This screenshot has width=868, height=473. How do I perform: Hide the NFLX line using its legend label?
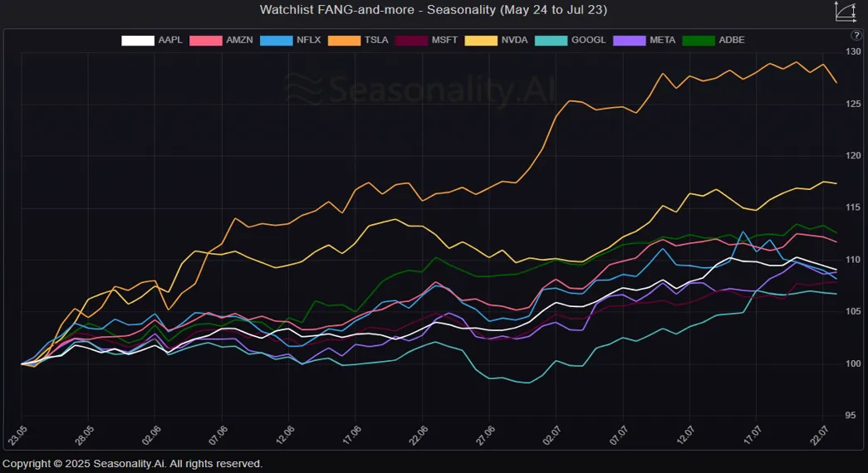[x=308, y=41]
